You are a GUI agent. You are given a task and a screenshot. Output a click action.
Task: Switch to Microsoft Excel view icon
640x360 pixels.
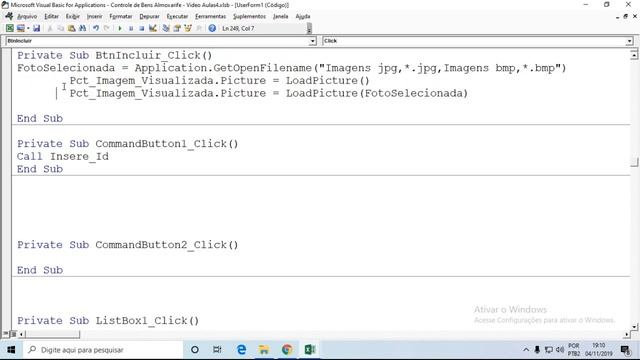(10, 28)
